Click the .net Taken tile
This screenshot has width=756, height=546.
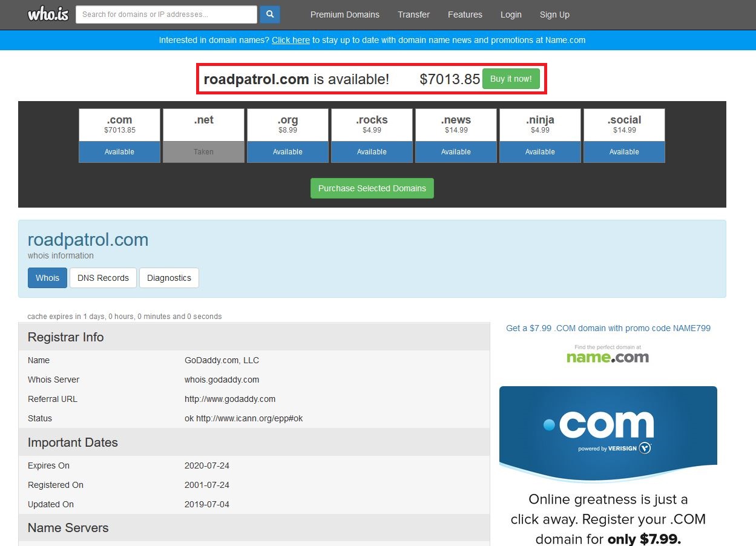[x=203, y=136]
